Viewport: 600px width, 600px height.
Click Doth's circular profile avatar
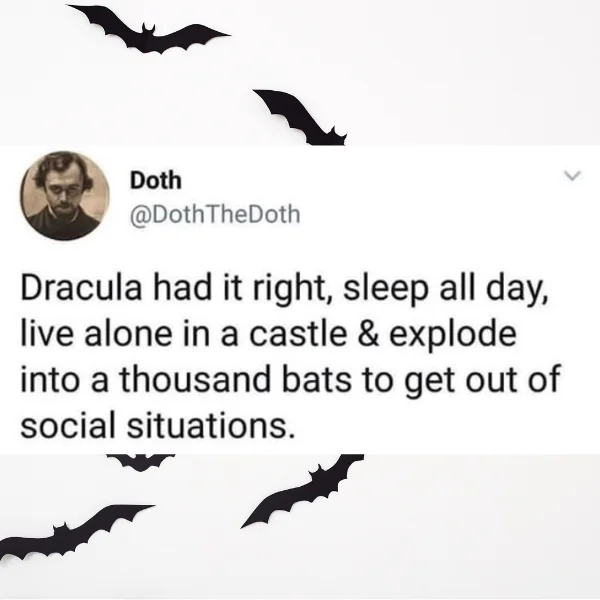[65, 196]
